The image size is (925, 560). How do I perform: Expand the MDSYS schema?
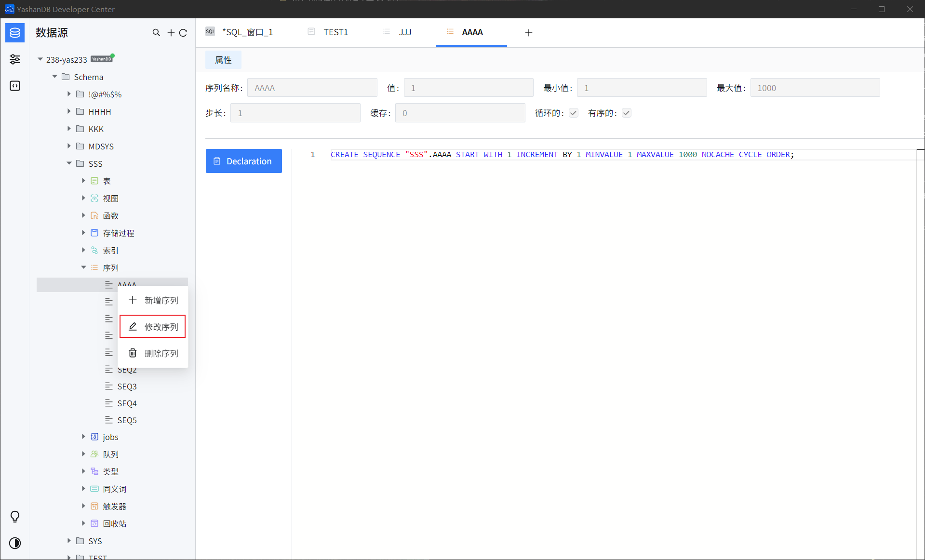tap(69, 146)
